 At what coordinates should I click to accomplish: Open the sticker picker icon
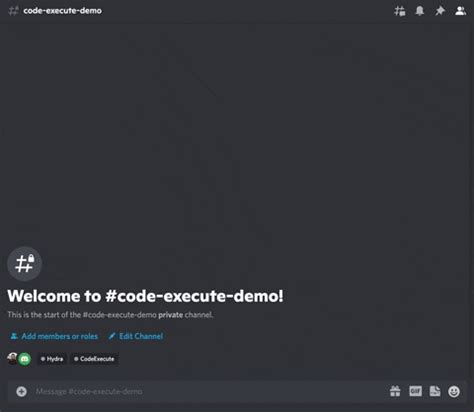pos(435,391)
